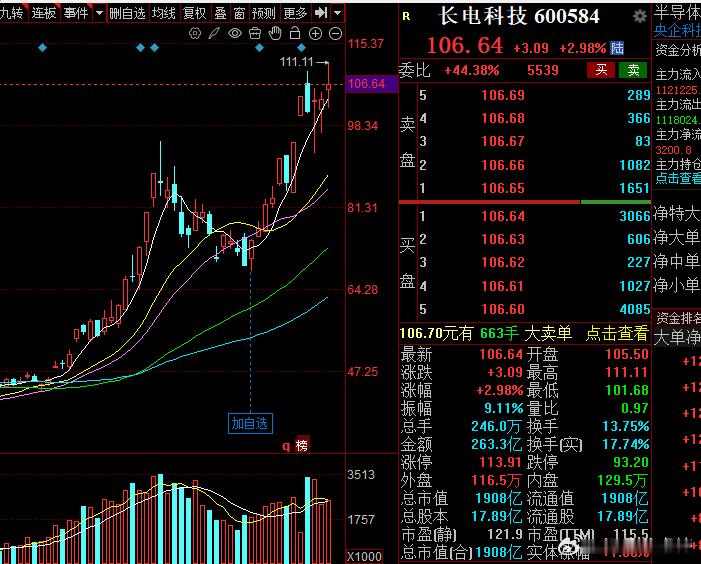
Task: Click buy level 4 price 106.61
Action: (503, 286)
